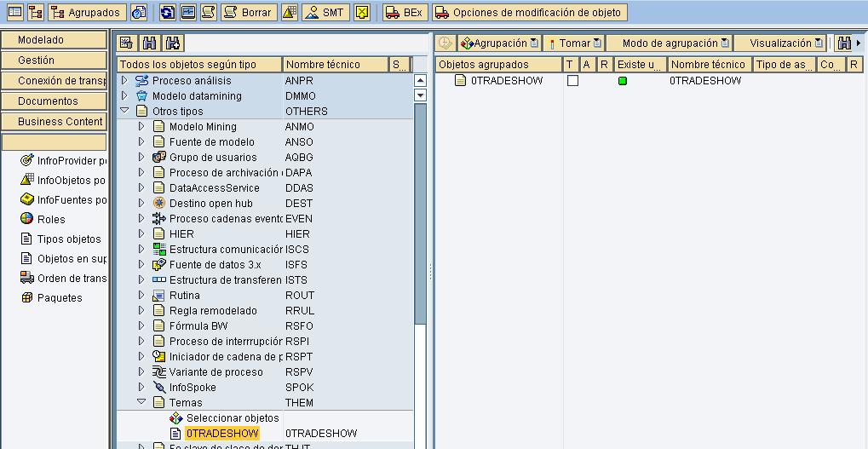Expand the InfoSpoke tree node
This screenshot has width=868, height=449.
click(141, 388)
